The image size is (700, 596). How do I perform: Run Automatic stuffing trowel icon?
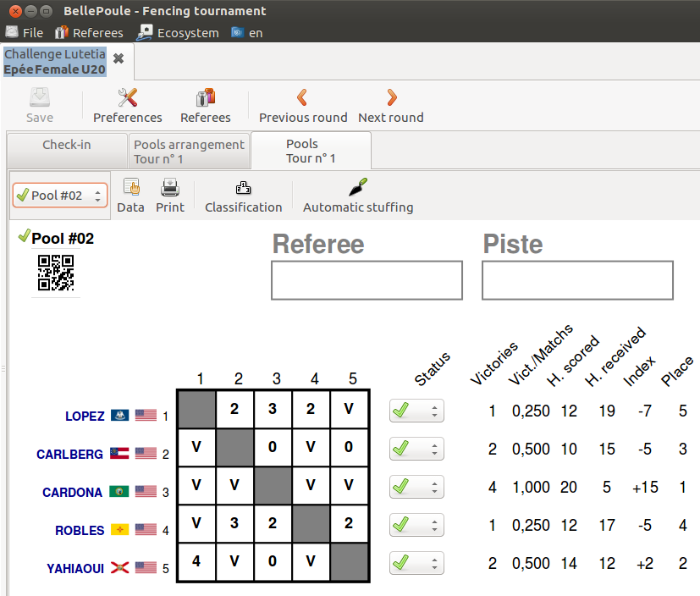(358, 187)
